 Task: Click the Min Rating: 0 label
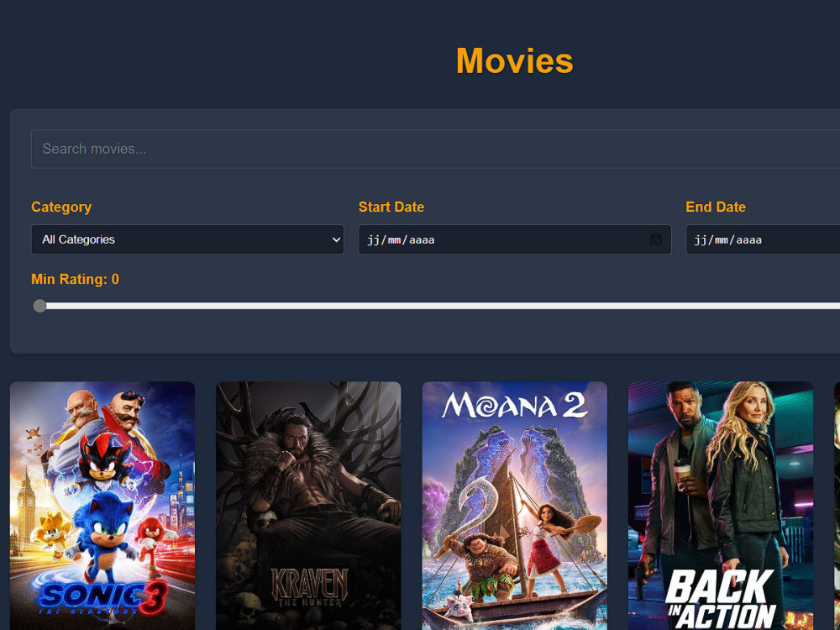(75, 279)
